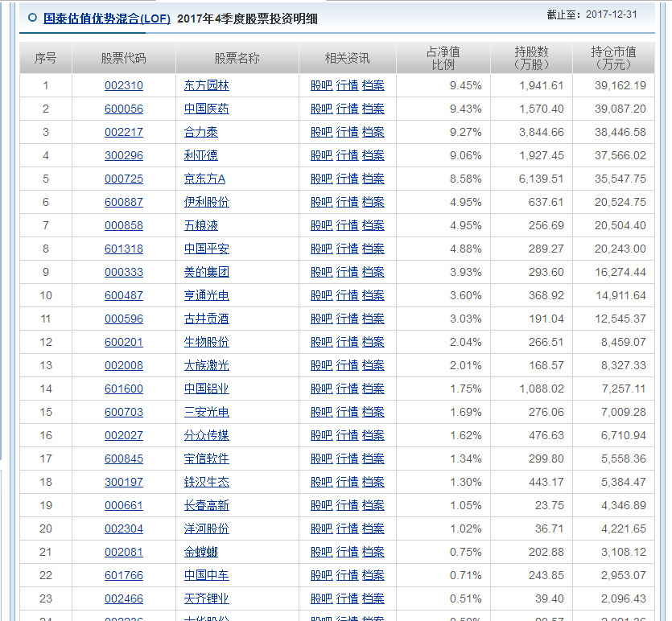Viewport: 672px width, 621px height.
Task: Open the 洋河股份 stock name link
Action: click(x=207, y=529)
